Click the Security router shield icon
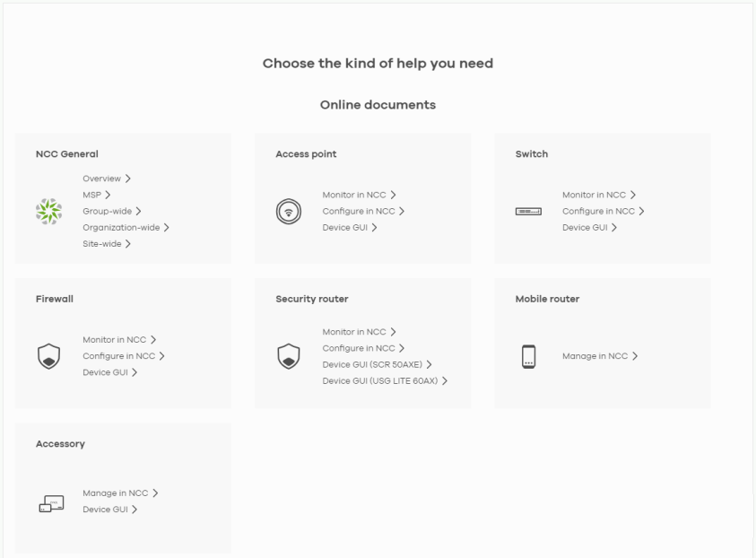The image size is (756, 558). tap(289, 356)
